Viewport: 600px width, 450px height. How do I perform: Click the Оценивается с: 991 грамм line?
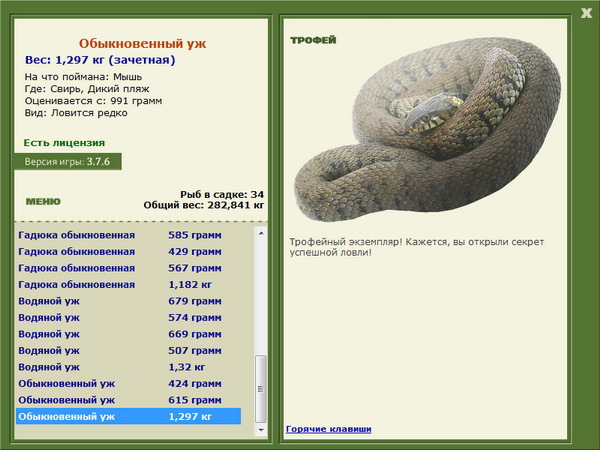tap(93, 101)
